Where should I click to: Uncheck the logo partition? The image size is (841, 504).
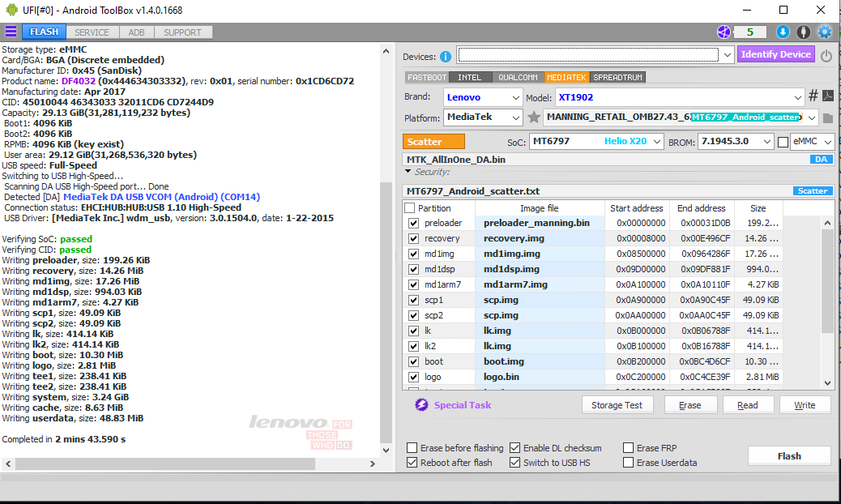413,378
